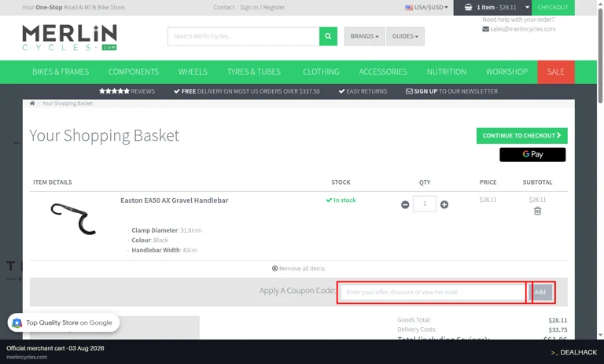The image size is (604, 364).
Task: Click the home icon in breadcrumb
Action: pyautogui.click(x=32, y=103)
